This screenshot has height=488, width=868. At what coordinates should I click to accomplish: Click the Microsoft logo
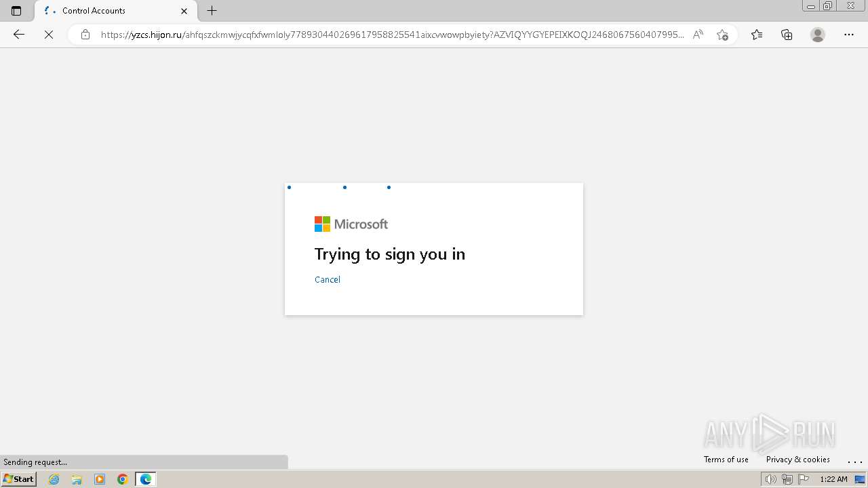pyautogui.click(x=351, y=224)
